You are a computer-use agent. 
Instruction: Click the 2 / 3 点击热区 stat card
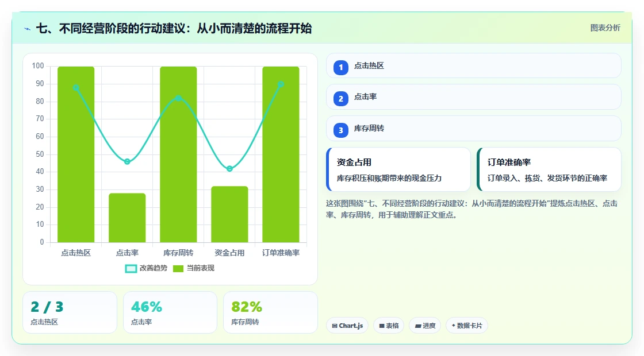[x=70, y=312]
